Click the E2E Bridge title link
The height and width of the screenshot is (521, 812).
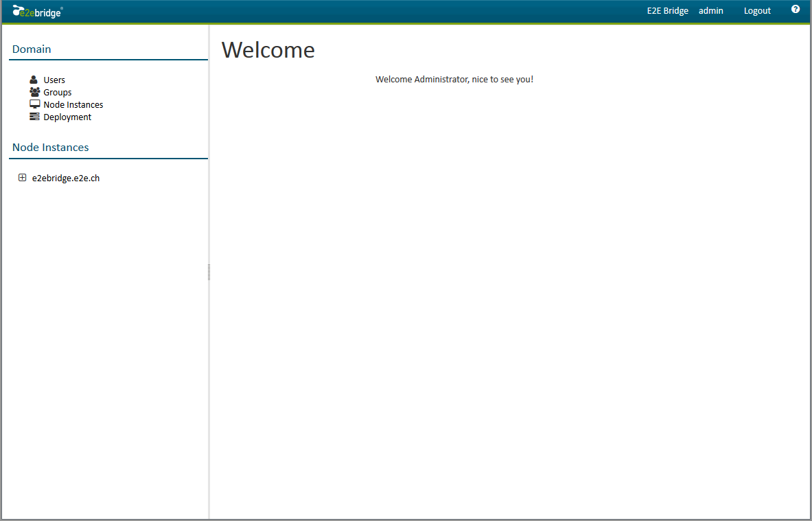(667, 10)
